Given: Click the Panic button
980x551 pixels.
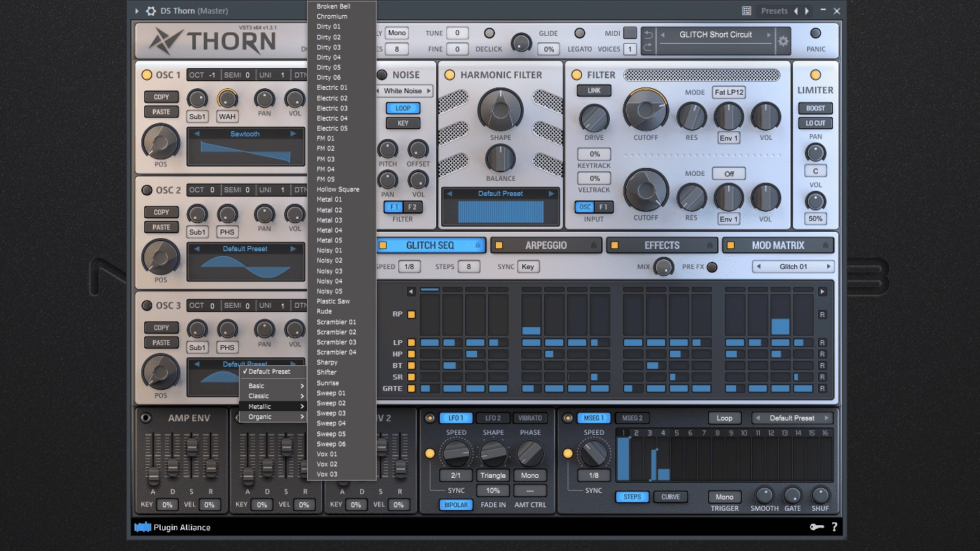Looking at the screenshot, I should point(816,33).
